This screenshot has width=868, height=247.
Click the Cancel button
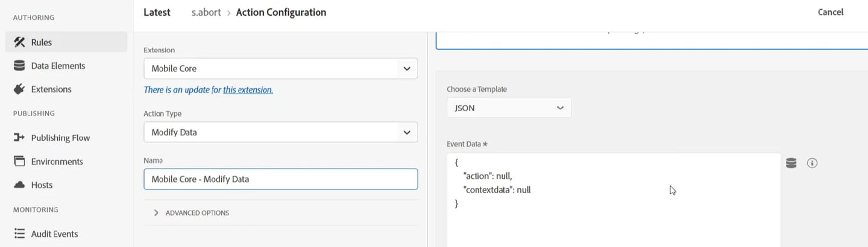point(831,12)
